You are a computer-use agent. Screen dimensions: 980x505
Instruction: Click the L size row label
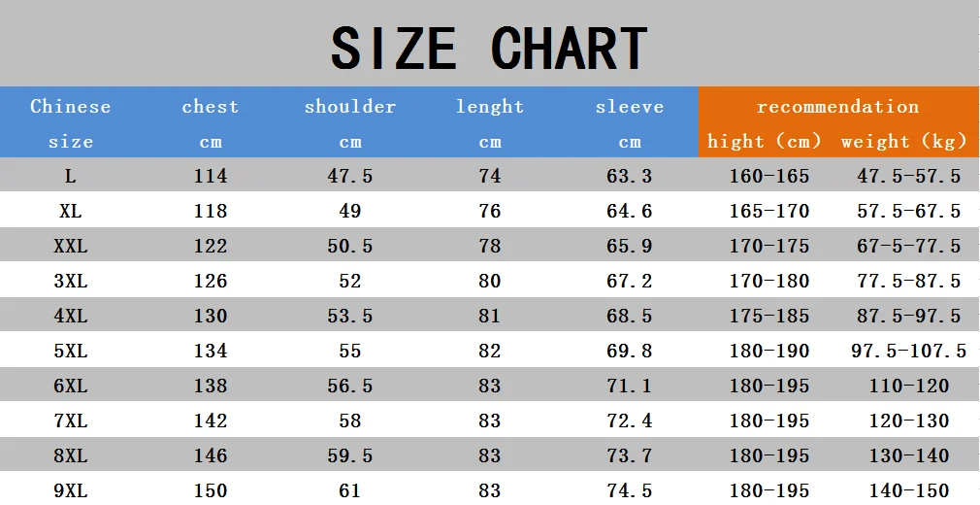pyautogui.click(x=71, y=176)
